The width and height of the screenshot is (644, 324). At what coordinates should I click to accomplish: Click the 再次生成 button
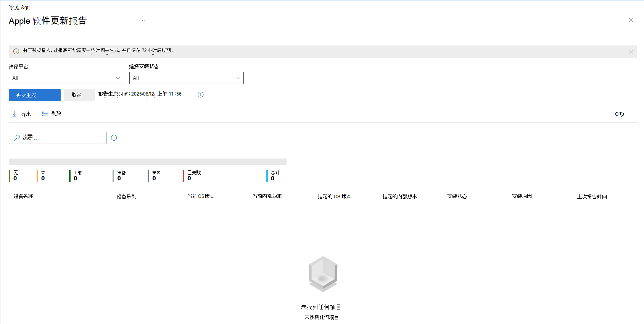click(35, 95)
